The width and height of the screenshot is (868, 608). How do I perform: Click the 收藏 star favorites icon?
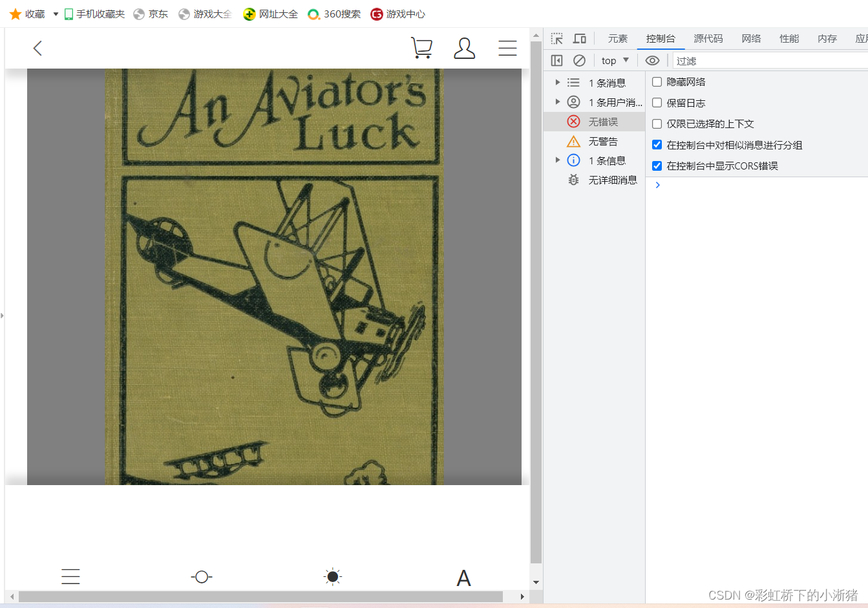(16, 14)
